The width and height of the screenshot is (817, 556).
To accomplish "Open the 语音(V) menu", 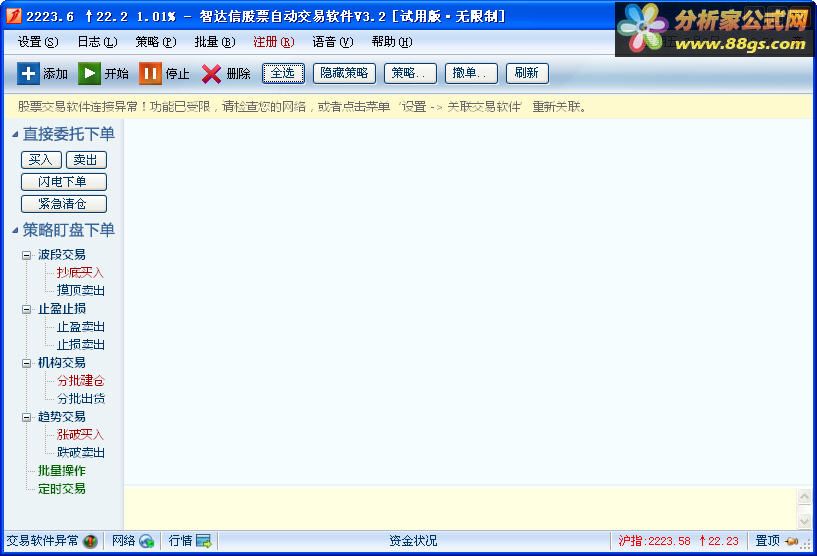I will point(332,42).
